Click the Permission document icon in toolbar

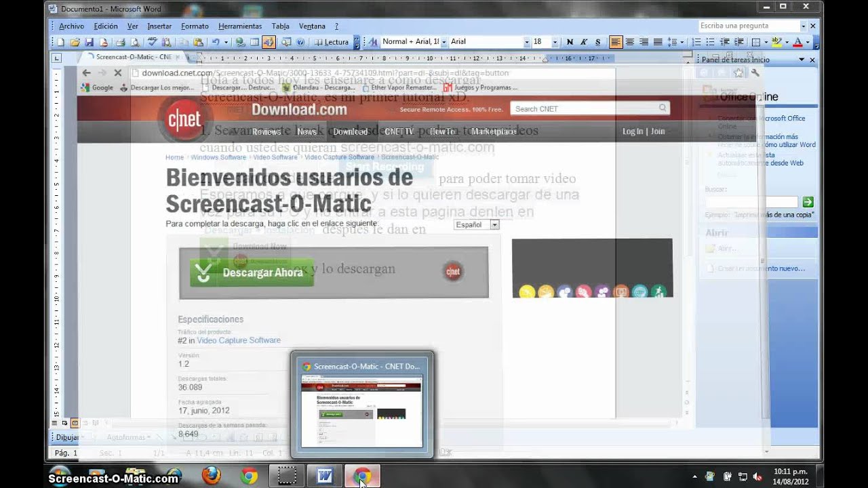(104, 42)
